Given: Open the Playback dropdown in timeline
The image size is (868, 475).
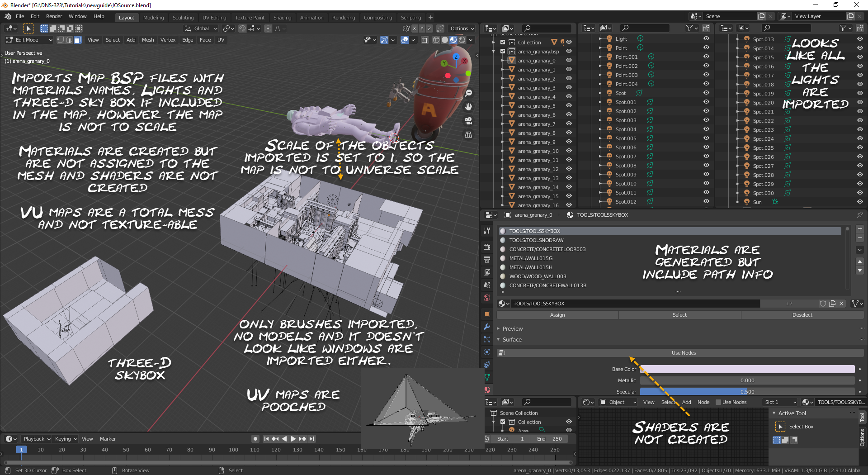Looking at the screenshot, I should [37, 439].
